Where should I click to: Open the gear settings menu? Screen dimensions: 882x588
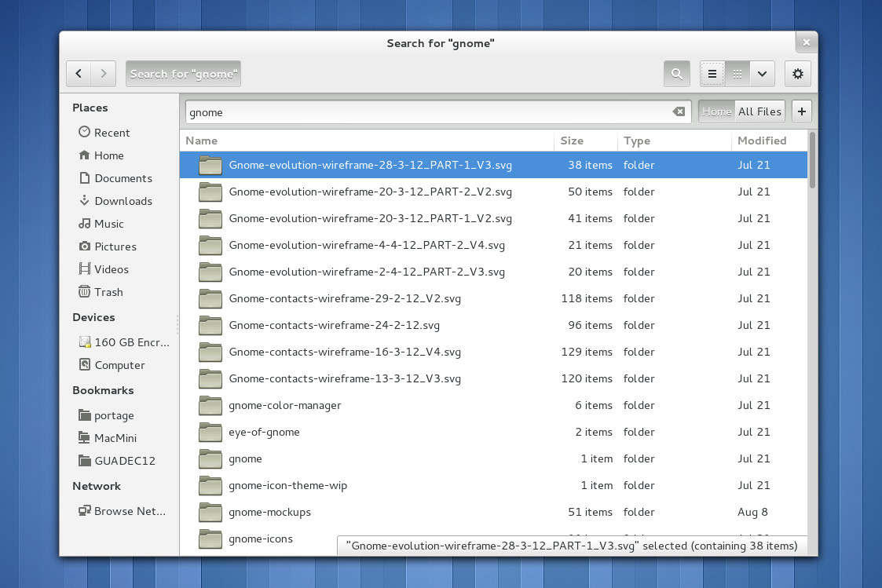[798, 74]
